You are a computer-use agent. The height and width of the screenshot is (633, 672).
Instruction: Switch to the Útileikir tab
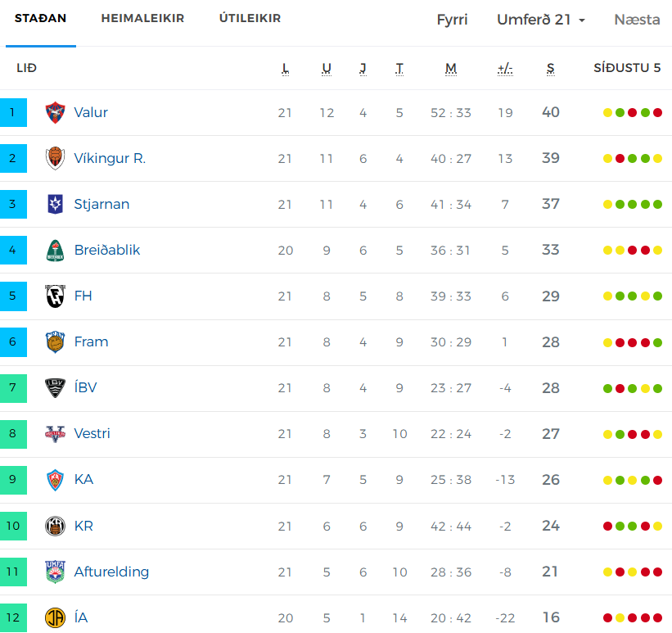(x=250, y=19)
